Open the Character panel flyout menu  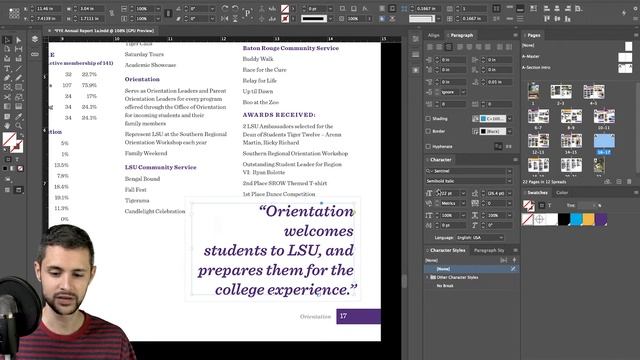515,160
